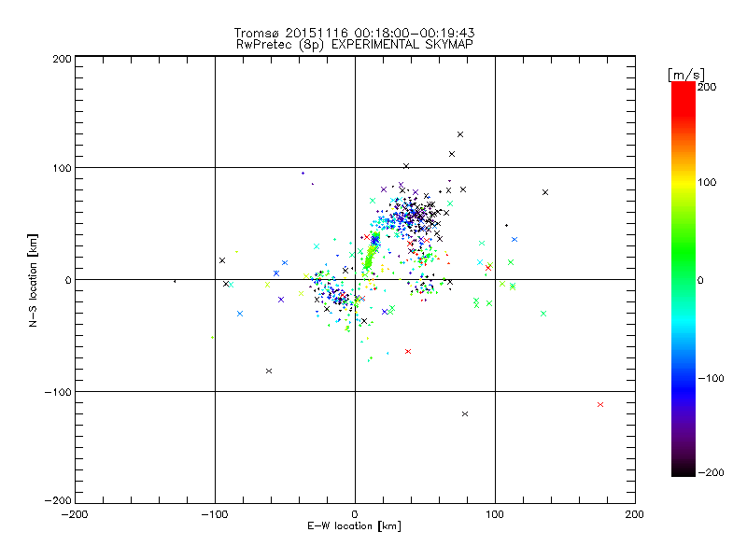This screenshot has width=747, height=560.
Task: Click the yellow band of the colorbar
Action: (x=684, y=182)
